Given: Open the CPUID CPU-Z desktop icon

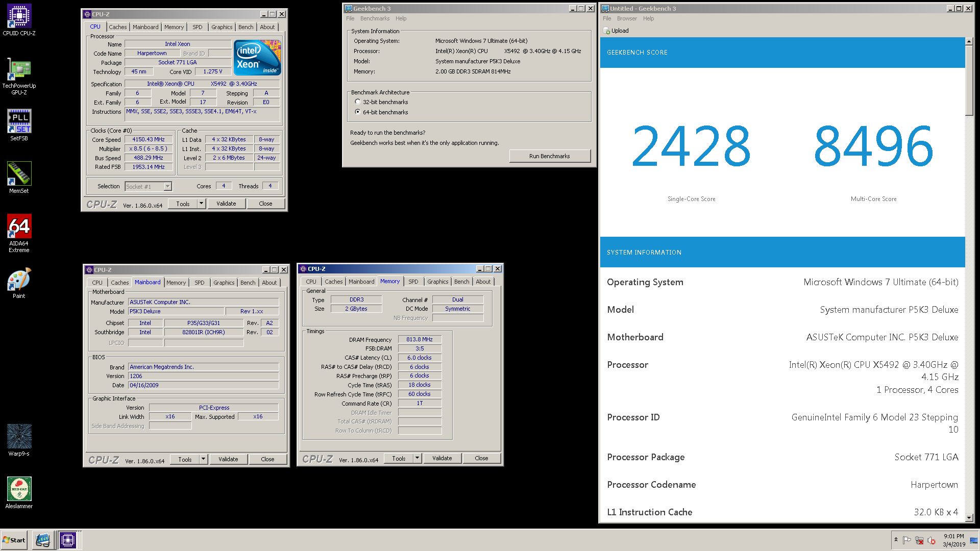Looking at the screenshot, I should (x=19, y=20).
